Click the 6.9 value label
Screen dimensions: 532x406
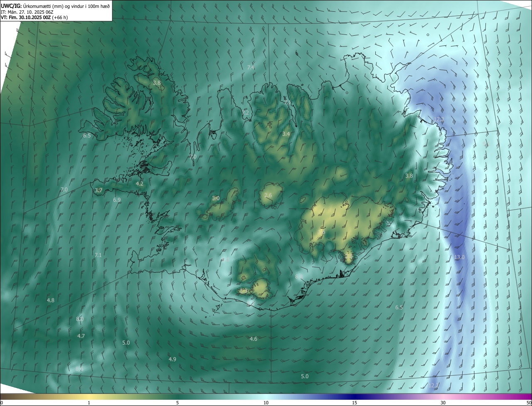point(117,200)
